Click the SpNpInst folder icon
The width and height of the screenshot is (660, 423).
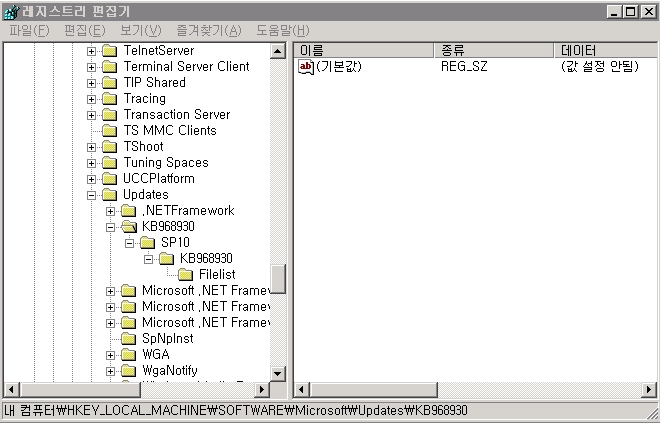click(128, 339)
